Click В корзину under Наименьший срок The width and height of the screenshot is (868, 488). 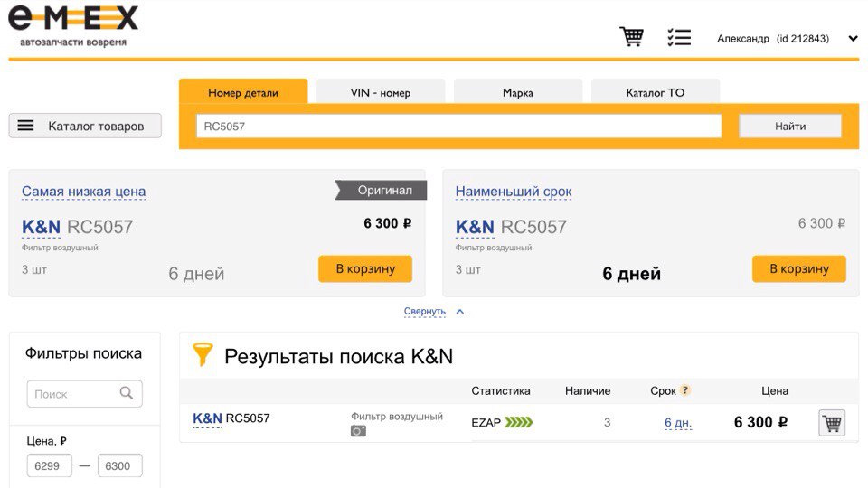[x=798, y=268]
